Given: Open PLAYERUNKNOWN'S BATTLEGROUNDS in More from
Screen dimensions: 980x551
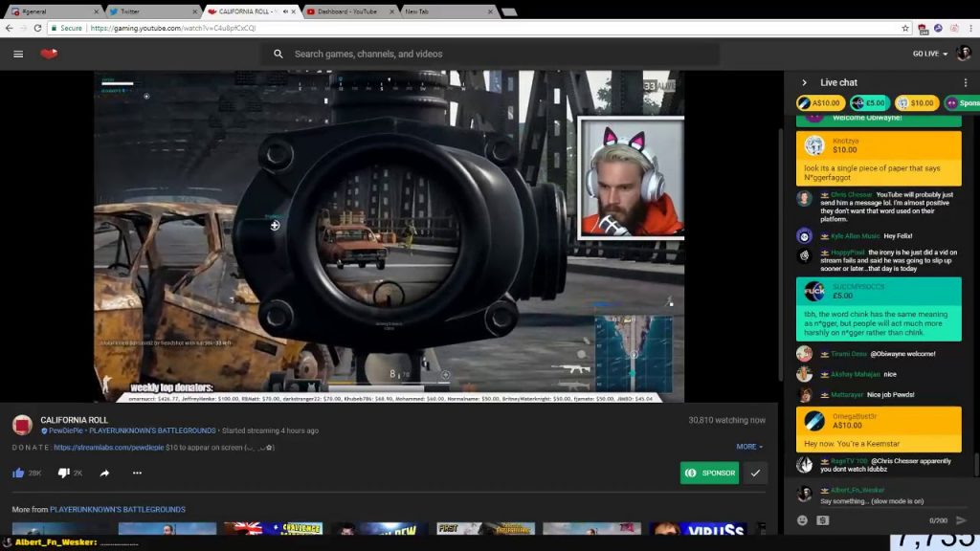Looking at the screenshot, I should (118, 509).
